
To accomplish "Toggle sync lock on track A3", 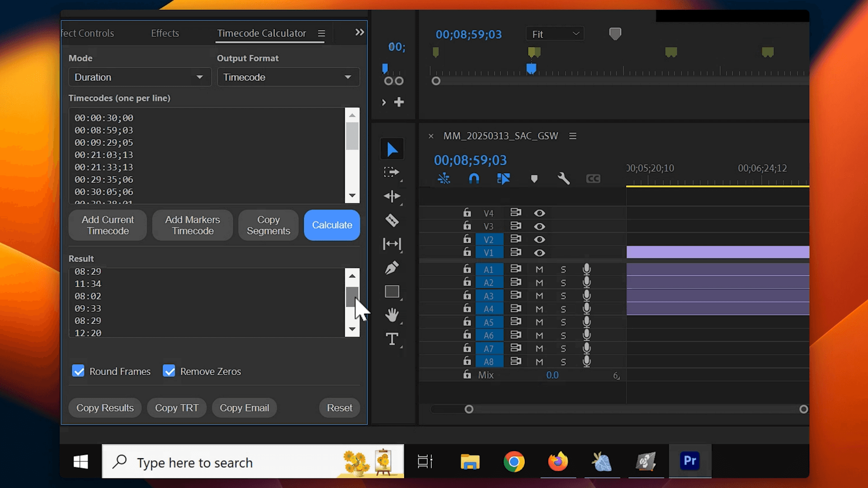I will (515, 296).
